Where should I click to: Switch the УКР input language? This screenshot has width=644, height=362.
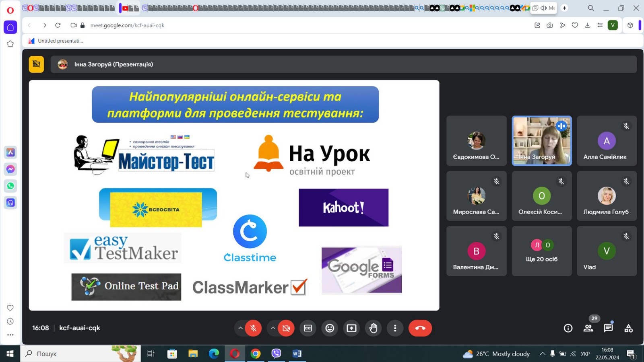click(585, 354)
